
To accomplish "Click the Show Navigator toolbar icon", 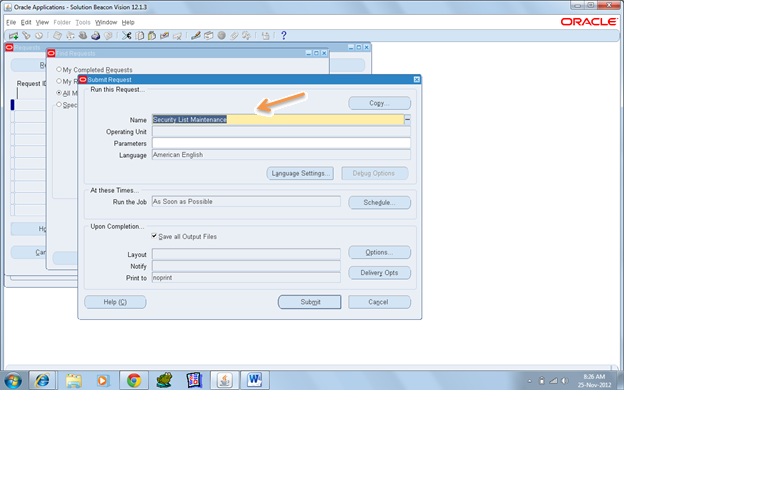I will click(x=39, y=36).
